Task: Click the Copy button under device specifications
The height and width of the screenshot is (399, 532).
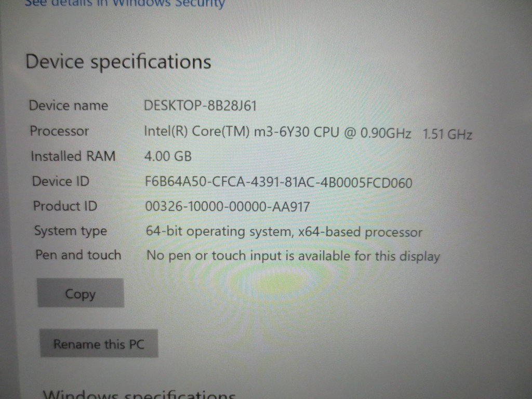Action: [81, 293]
